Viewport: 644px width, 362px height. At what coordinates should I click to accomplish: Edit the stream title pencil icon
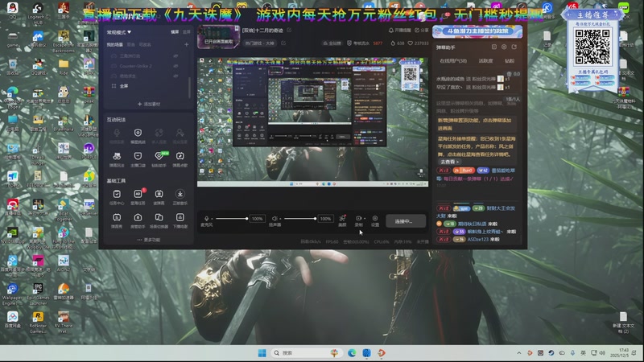coord(289,30)
